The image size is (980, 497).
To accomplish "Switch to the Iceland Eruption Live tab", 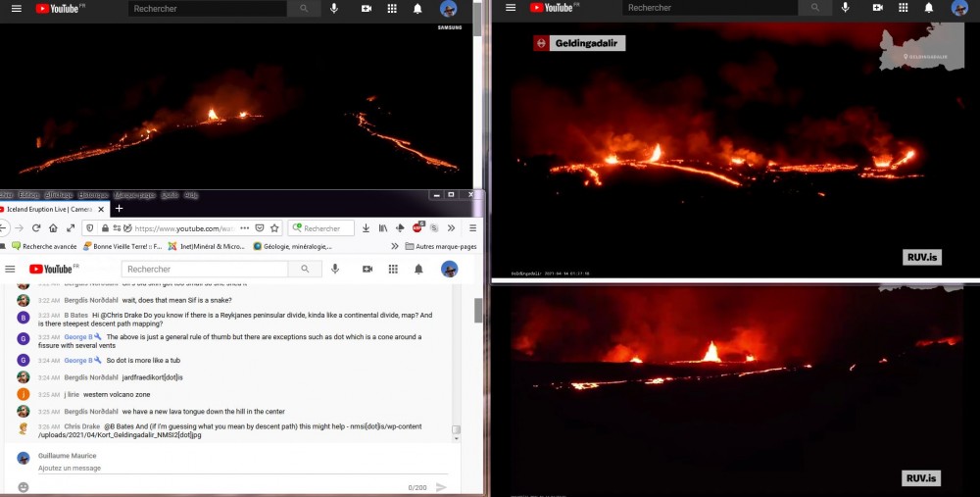I will [46, 209].
